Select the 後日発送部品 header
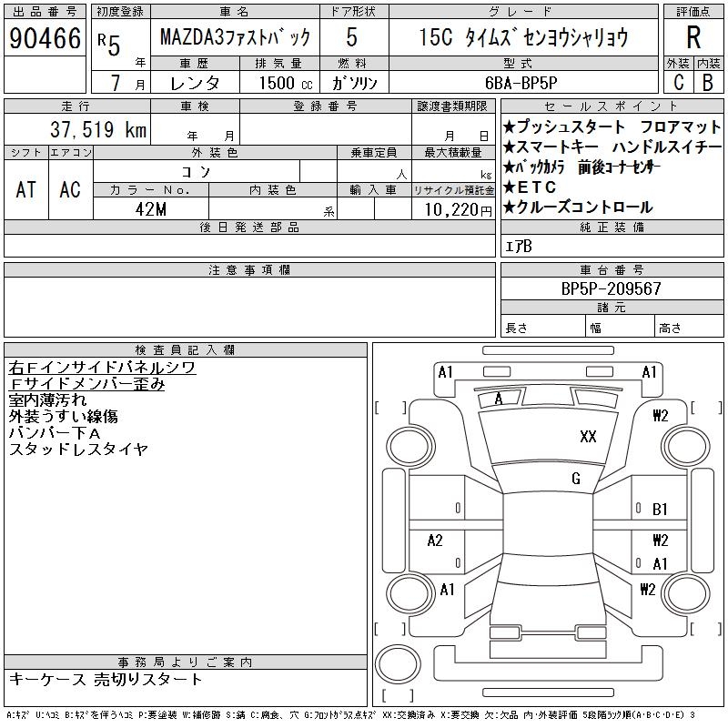This screenshot has height=728, width=728. click(x=249, y=227)
